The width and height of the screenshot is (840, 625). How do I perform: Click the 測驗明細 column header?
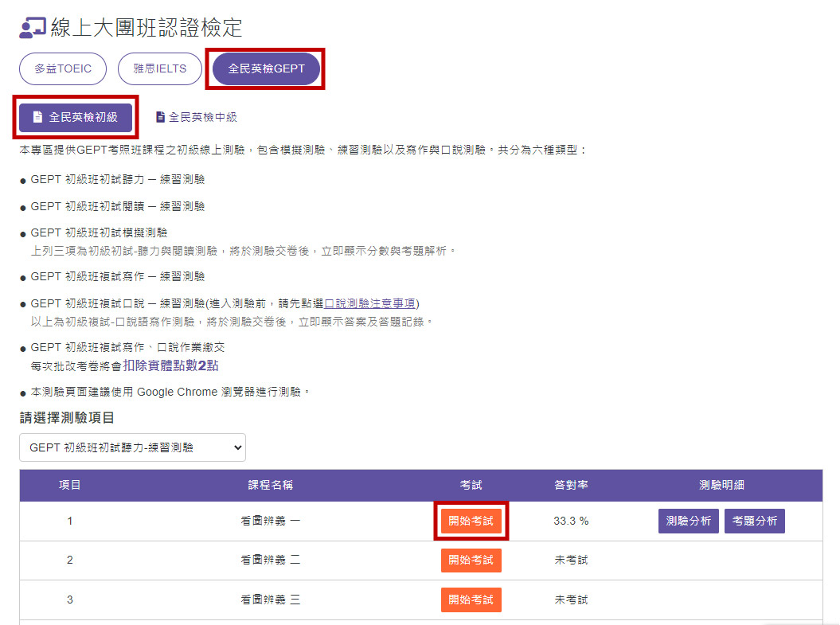click(x=721, y=485)
